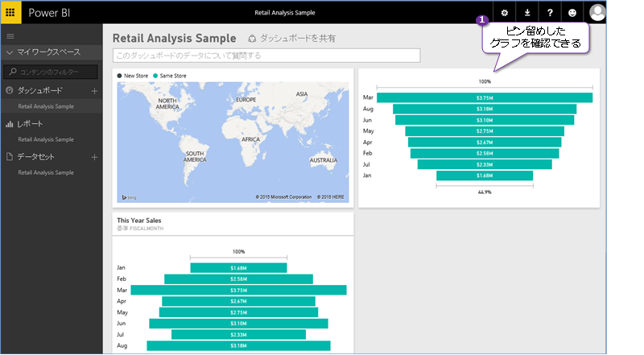This screenshot has width=644, height=355.
Task: Click the share icon beside ダッシュボードを共有
Action: coord(252,38)
